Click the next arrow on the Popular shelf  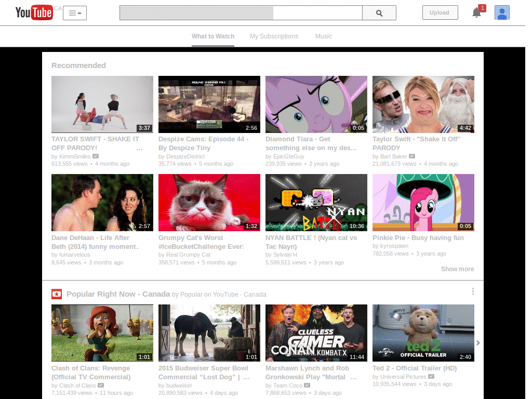point(478,343)
